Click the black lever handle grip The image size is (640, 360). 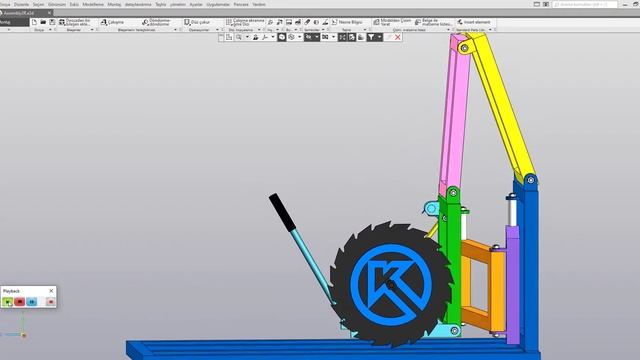[x=282, y=213]
